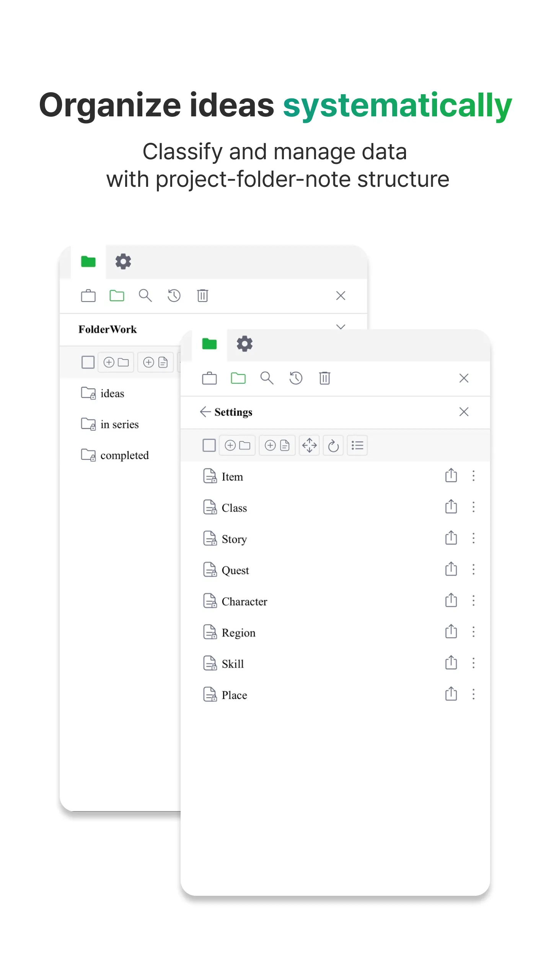Refresh the Settings folder list
This screenshot has height=980, width=551.
(x=333, y=445)
